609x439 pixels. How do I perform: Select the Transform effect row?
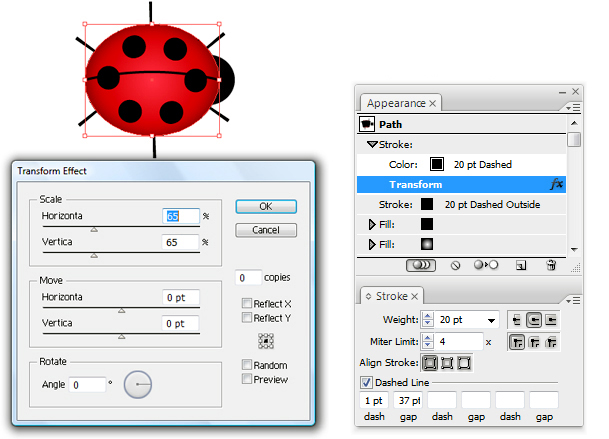click(x=461, y=185)
